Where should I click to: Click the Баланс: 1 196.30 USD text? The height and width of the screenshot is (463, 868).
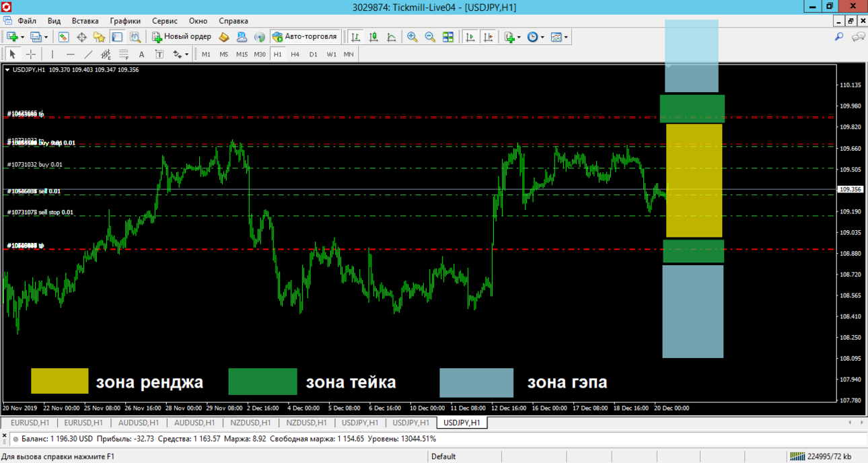(57, 439)
